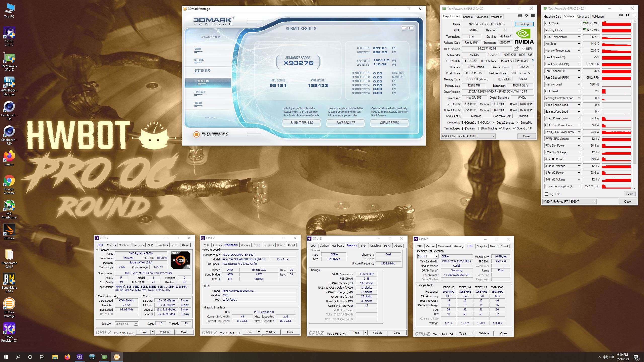Open the TechPowerUp GPU-Z desktop shortcut
This screenshot has width=644, height=362.
point(9,61)
